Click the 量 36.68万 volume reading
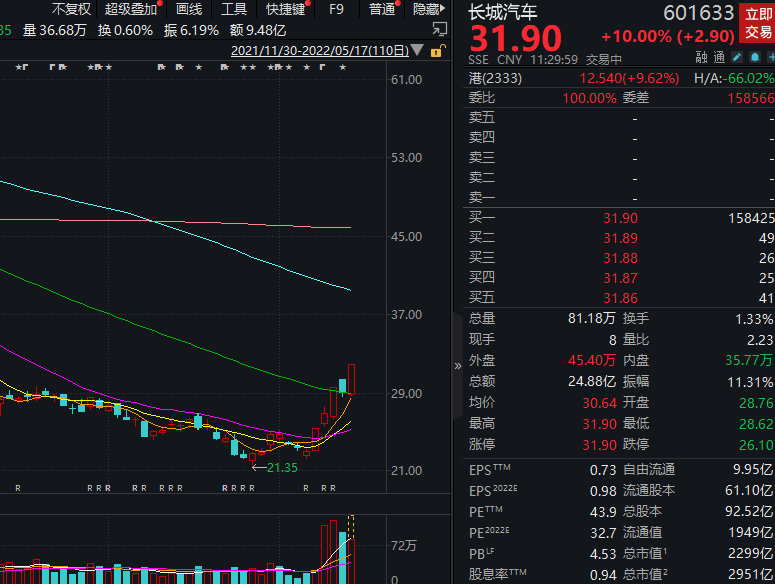The width and height of the screenshot is (775, 584). pyautogui.click(x=54, y=31)
